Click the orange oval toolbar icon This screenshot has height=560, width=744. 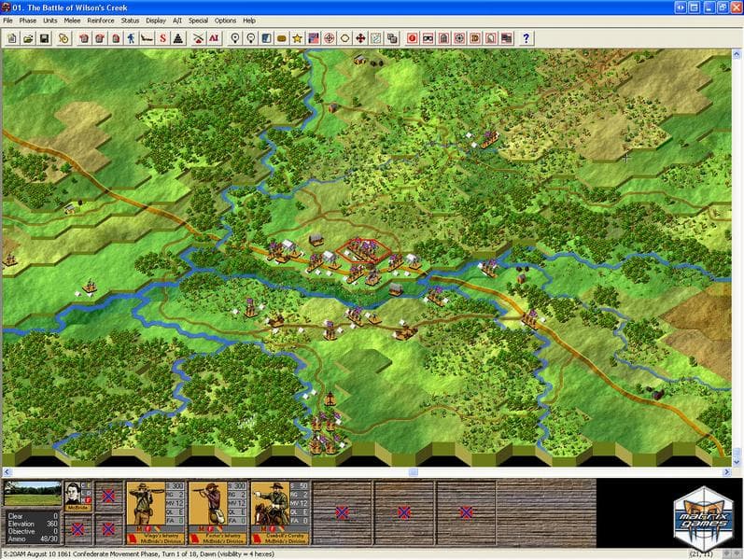[281, 38]
